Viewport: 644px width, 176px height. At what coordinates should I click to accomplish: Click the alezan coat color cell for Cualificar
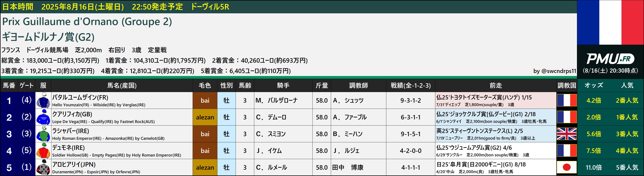pos(205,117)
